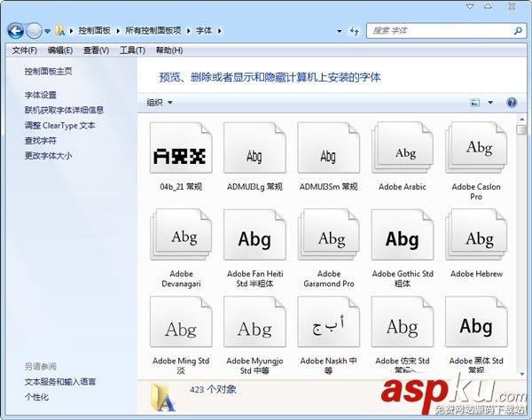Select the Adobe Myungjo Std font icon
532x420 pixels.
click(x=254, y=322)
